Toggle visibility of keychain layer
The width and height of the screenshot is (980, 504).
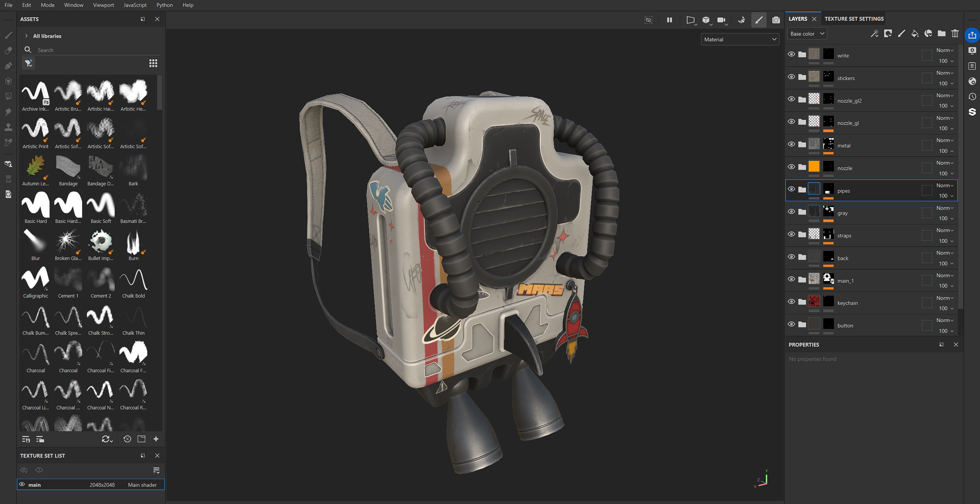click(x=791, y=302)
